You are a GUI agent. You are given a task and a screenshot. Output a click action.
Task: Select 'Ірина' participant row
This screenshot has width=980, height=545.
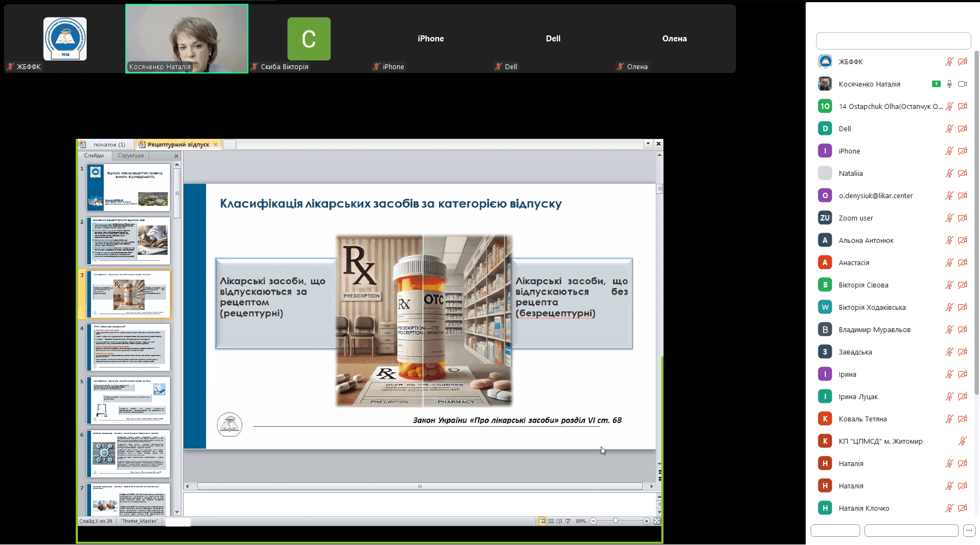pyautogui.click(x=893, y=374)
